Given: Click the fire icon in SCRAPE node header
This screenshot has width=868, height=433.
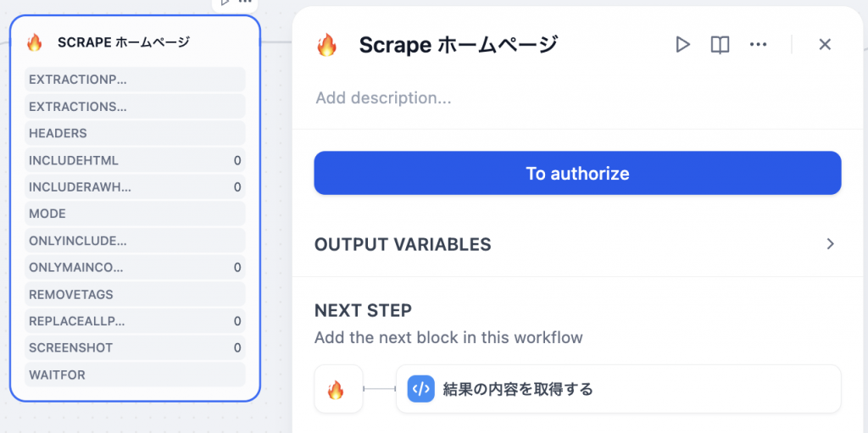Looking at the screenshot, I should point(34,42).
